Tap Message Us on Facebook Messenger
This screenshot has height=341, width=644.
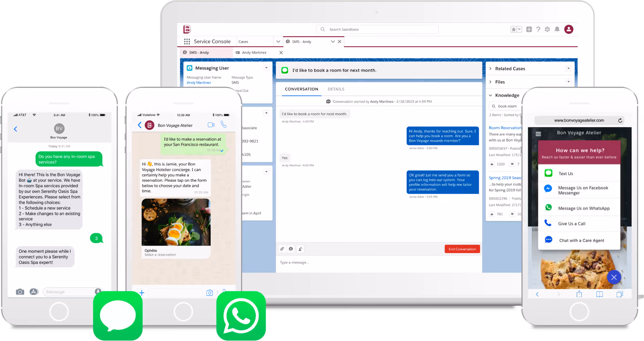coord(579,190)
